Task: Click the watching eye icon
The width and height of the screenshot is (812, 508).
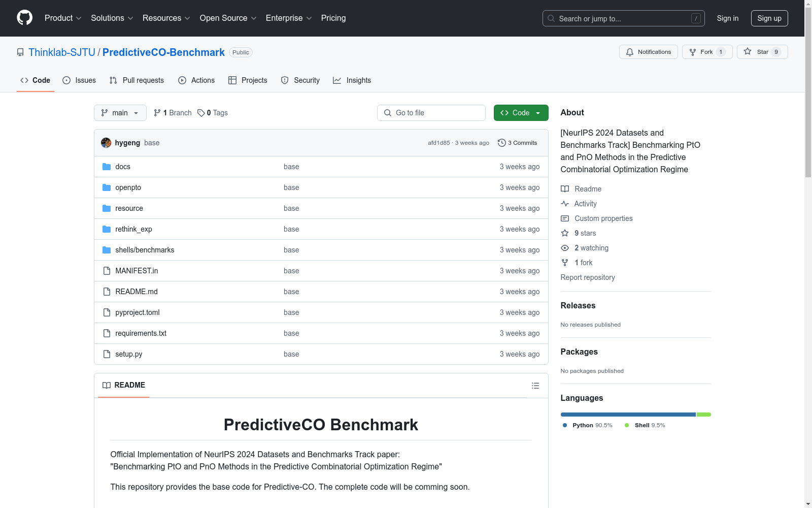Action: [565, 248]
